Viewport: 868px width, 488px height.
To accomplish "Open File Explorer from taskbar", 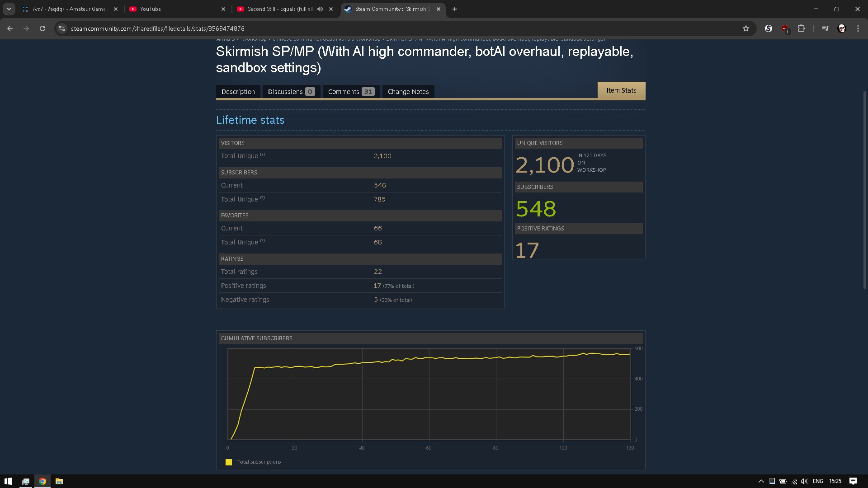I will [x=59, y=481].
